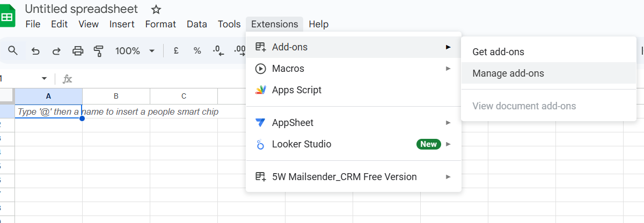Image resolution: width=644 pixels, height=223 pixels.
Task: Click the Macros play icon
Action: (x=260, y=69)
